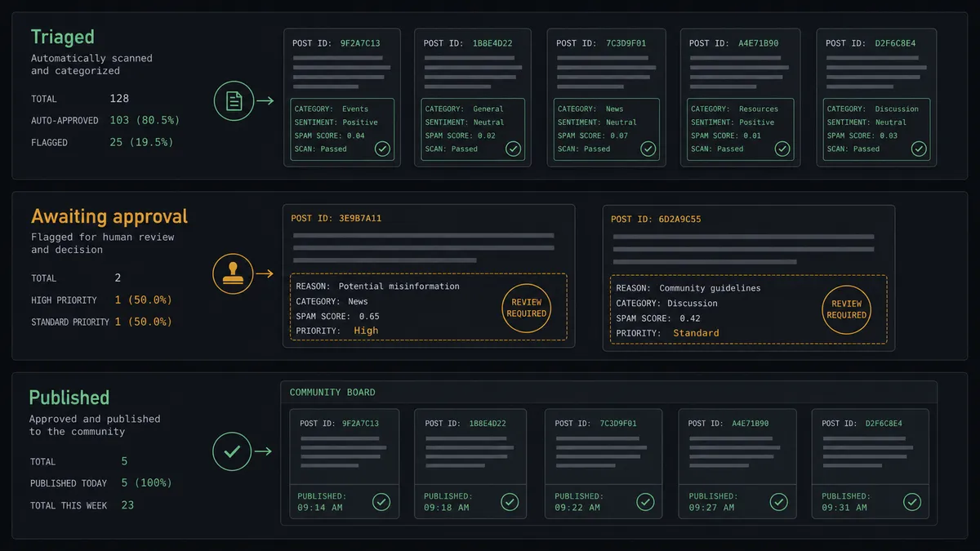The height and width of the screenshot is (551, 980).
Task: Click reason Potential misinformation
Action: (x=399, y=287)
